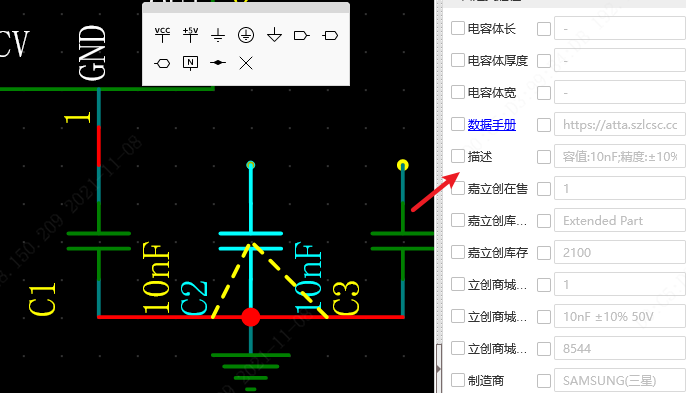Select the net label N tool
This screenshot has height=393, width=686.
pos(190,63)
